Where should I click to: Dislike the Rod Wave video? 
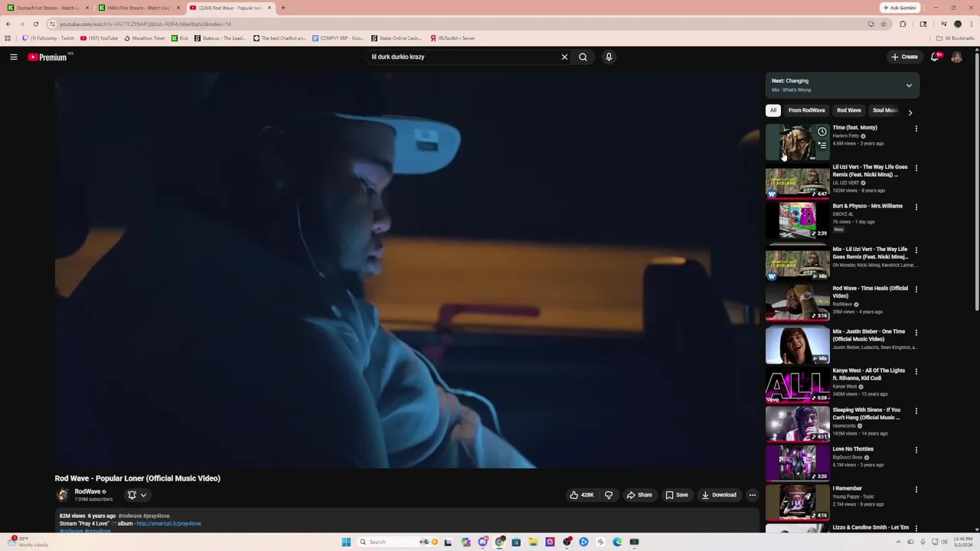[609, 495]
